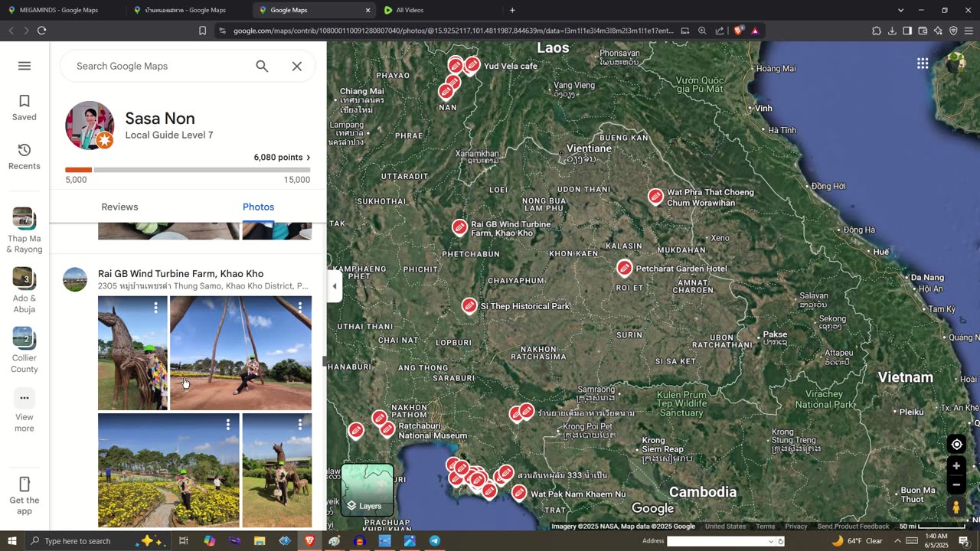Switch to the All Videos browser tab

(410, 10)
